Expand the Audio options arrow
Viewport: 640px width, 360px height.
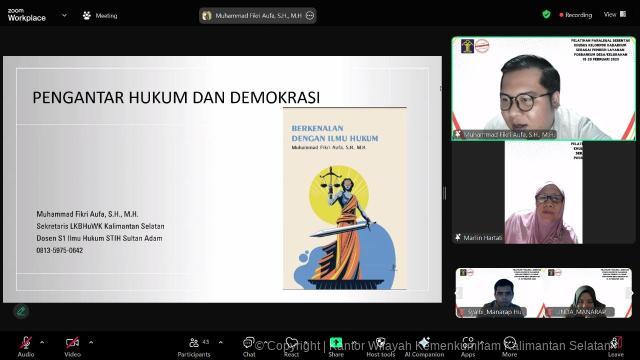[42, 342]
